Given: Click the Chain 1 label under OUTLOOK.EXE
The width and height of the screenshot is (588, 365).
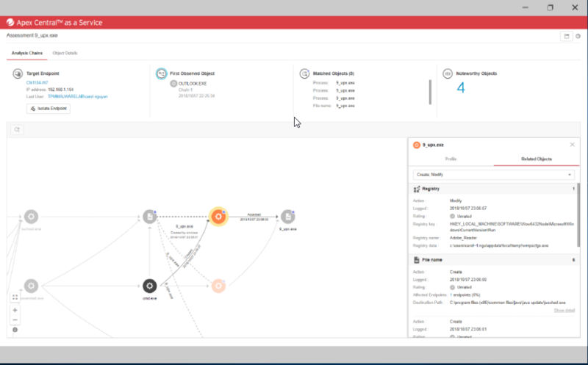Looking at the screenshot, I should pyautogui.click(x=185, y=90).
